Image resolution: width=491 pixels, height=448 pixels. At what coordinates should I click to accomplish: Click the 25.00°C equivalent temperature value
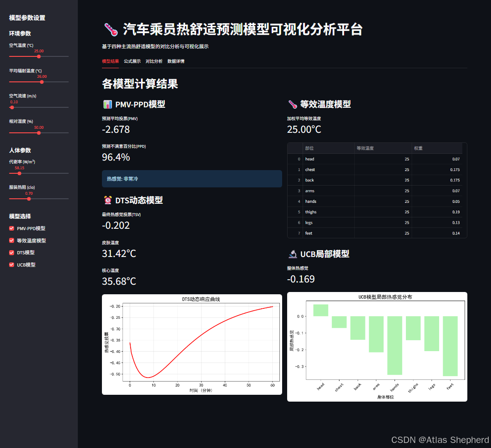click(304, 130)
